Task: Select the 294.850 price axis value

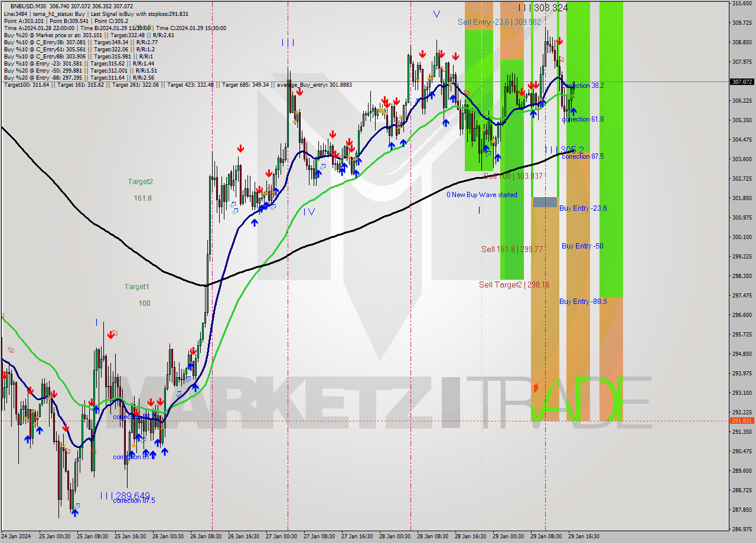Action: (x=741, y=354)
